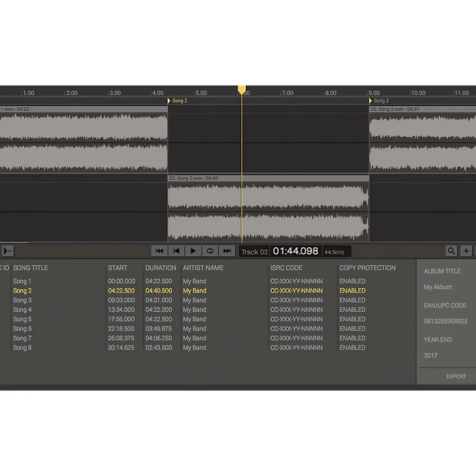Select the yellow playhead handle on ruler
This screenshot has width=476, height=476.
point(242,89)
